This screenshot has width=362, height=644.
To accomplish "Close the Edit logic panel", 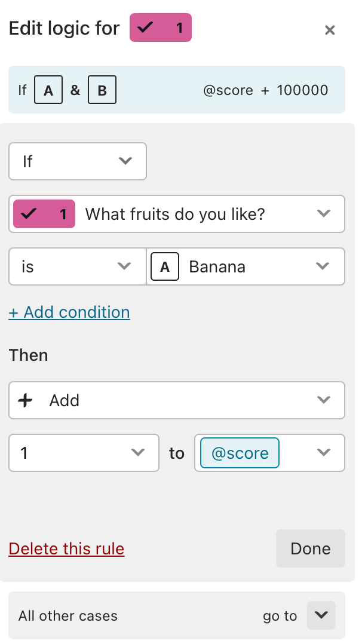I will (330, 30).
